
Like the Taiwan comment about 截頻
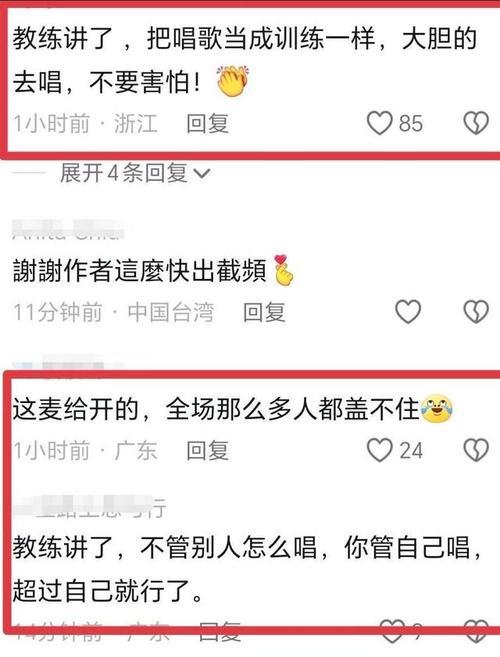click(x=408, y=312)
